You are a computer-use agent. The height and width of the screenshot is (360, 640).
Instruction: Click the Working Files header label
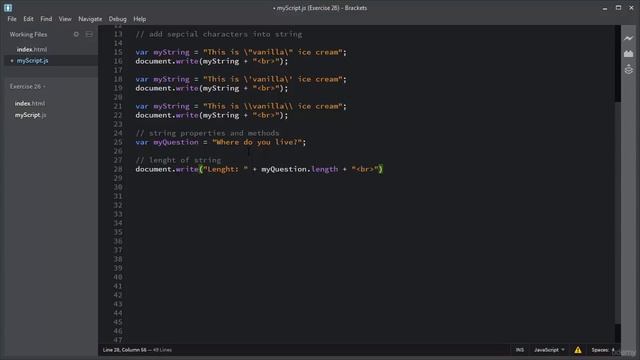(x=28, y=34)
